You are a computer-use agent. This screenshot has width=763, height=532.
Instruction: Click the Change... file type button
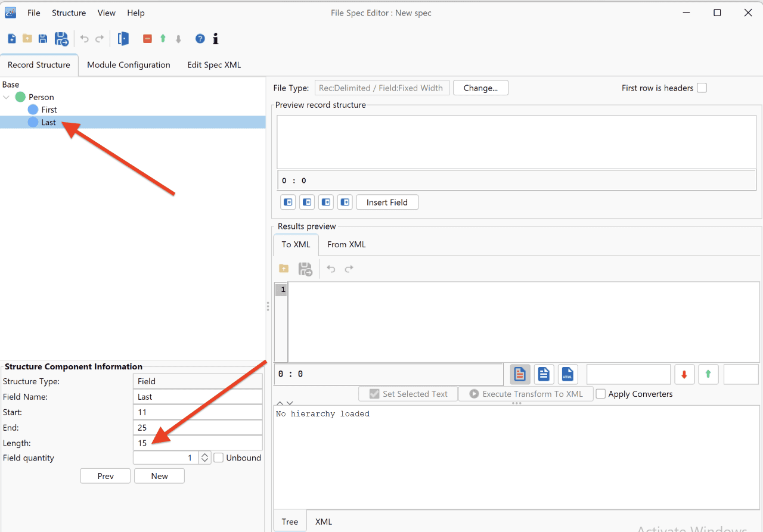click(x=480, y=88)
